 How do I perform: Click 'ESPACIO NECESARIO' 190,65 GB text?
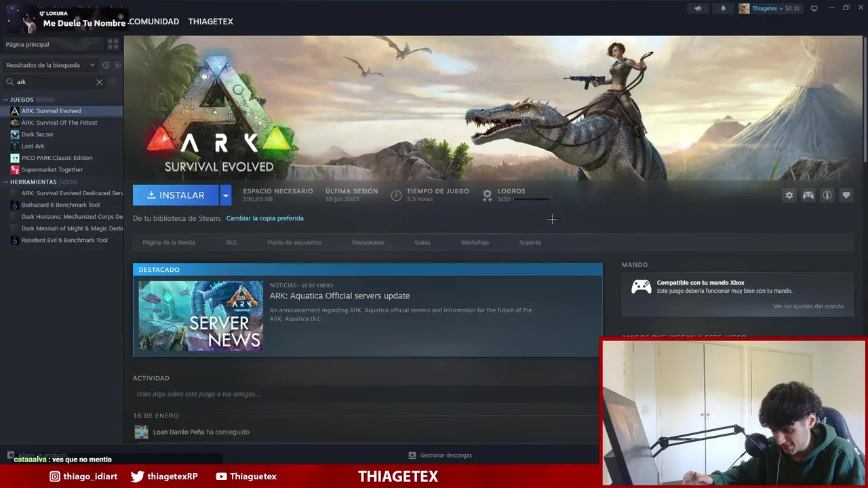click(278, 195)
